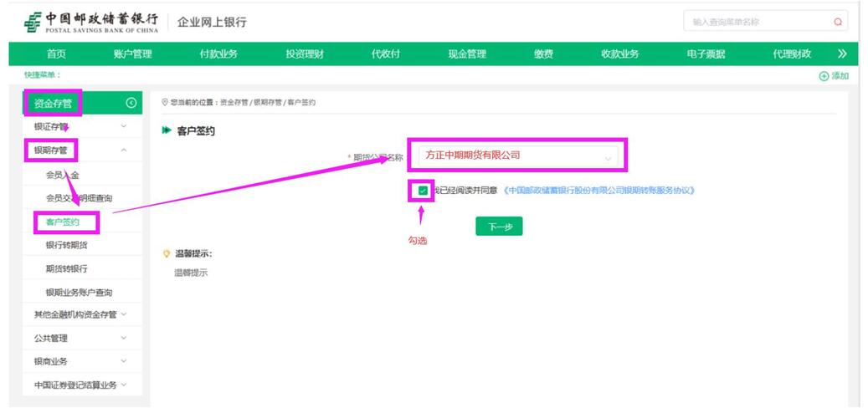
Task: Click the search magnifier icon
Action: (837, 22)
